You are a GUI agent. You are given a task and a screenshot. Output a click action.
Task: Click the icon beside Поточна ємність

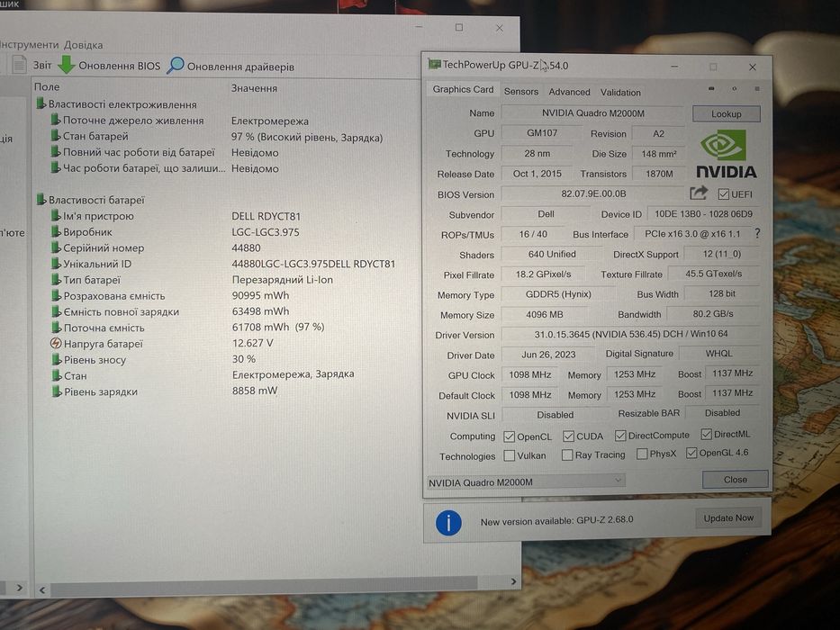[56, 328]
